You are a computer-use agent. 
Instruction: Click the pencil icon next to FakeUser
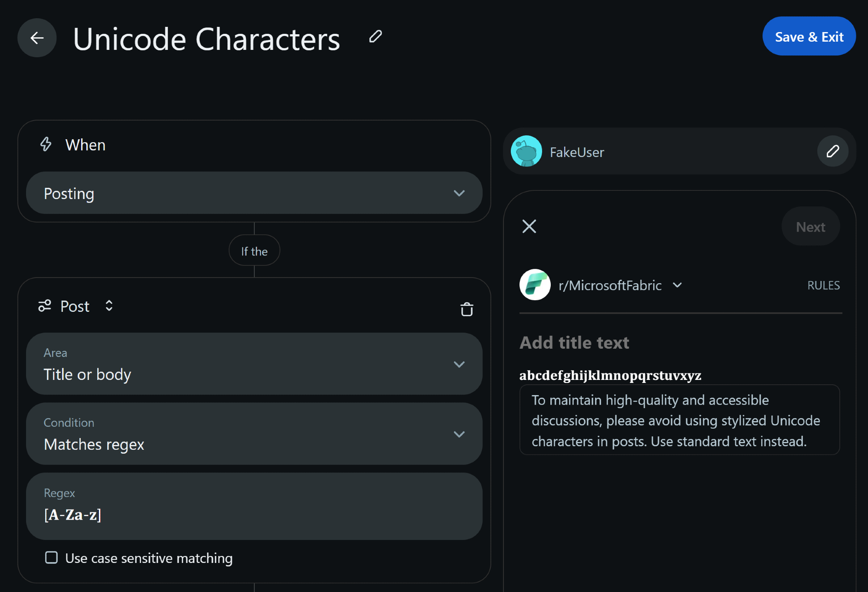[x=832, y=151]
